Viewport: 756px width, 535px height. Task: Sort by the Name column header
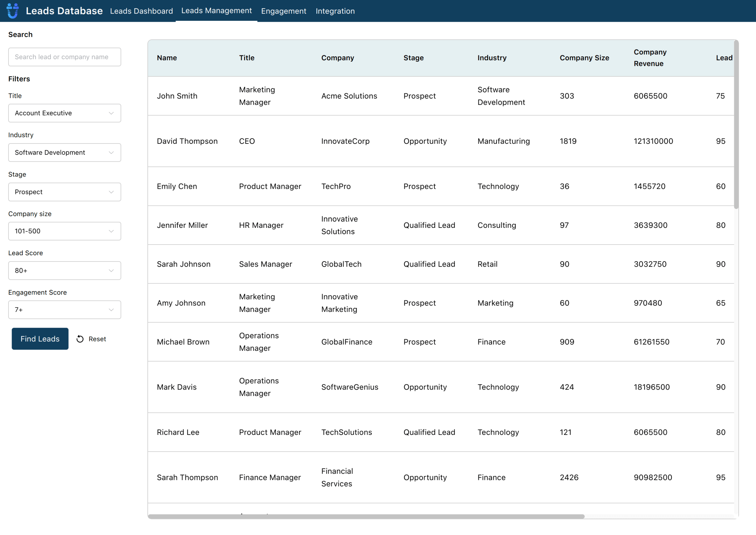tap(167, 58)
